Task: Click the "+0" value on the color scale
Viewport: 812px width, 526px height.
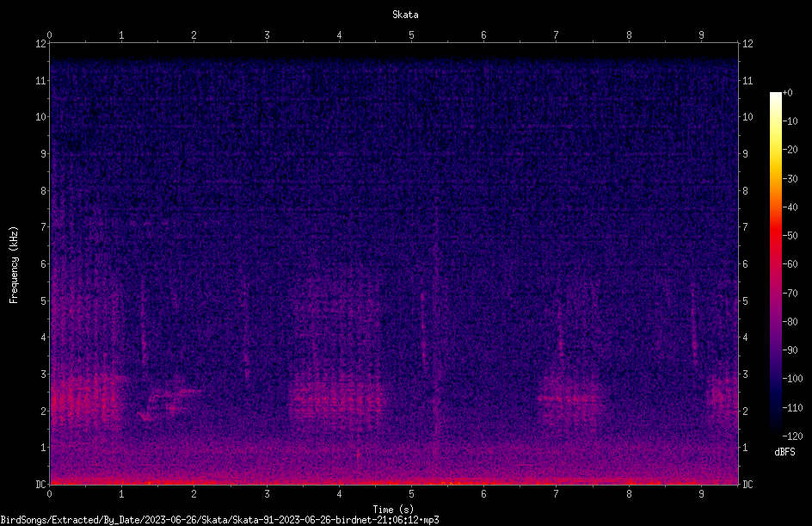Action: click(x=787, y=93)
